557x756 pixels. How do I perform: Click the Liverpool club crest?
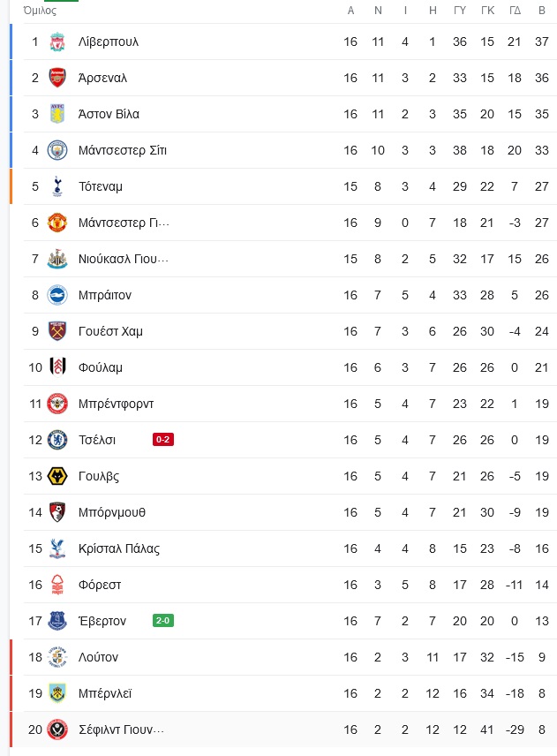57,42
